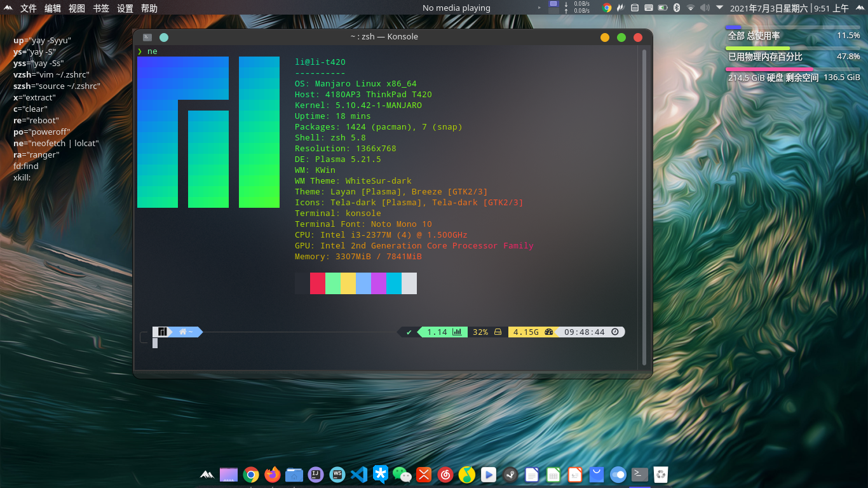The height and width of the screenshot is (488, 868).
Task: Launch Steam from the dock
Action: [x=510, y=474]
